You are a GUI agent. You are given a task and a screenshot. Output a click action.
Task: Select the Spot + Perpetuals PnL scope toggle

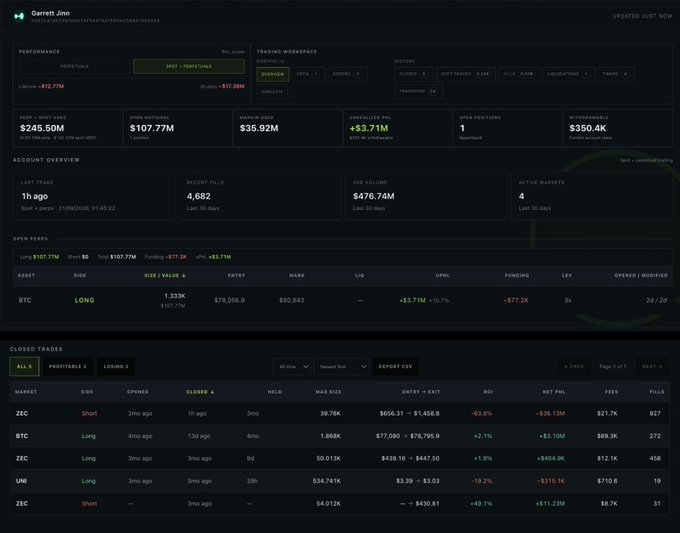tap(189, 66)
